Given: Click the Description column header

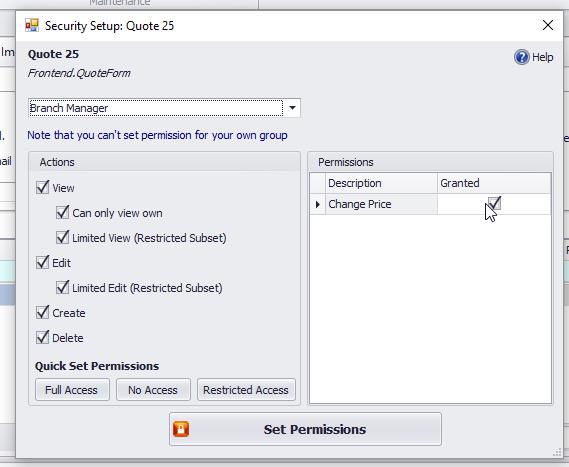Looking at the screenshot, I should point(381,183).
